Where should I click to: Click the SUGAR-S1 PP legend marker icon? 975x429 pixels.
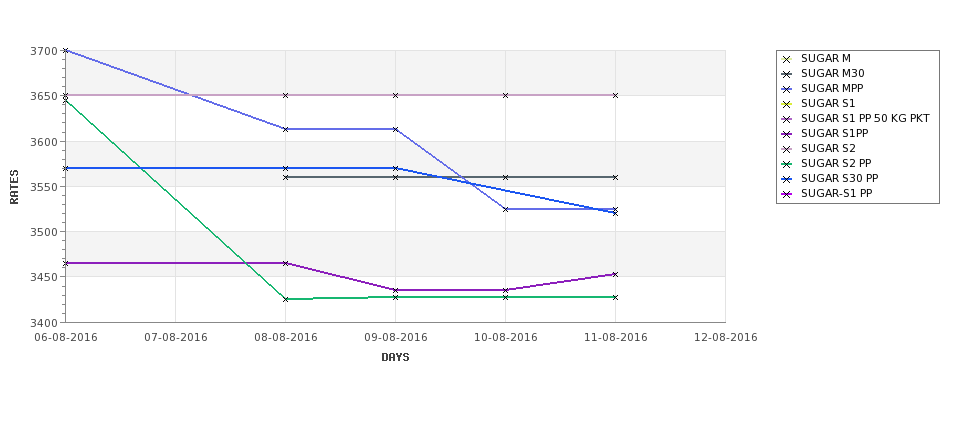tap(786, 194)
